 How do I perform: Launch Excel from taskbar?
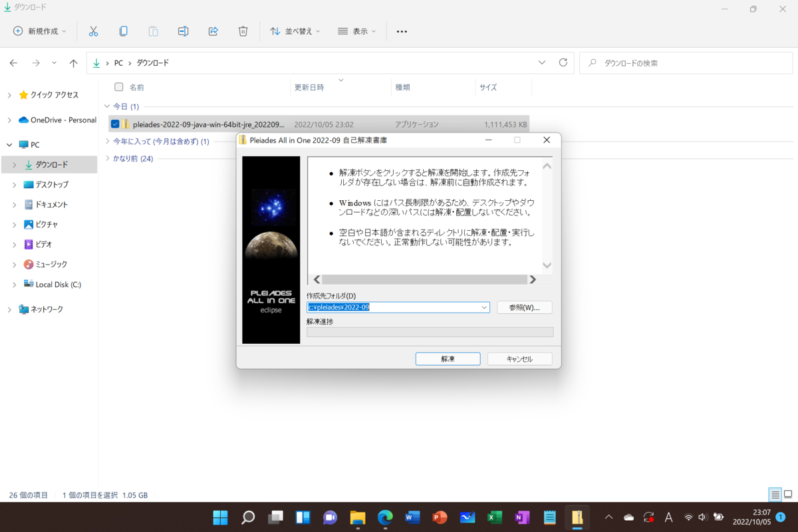[x=495, y=517]
